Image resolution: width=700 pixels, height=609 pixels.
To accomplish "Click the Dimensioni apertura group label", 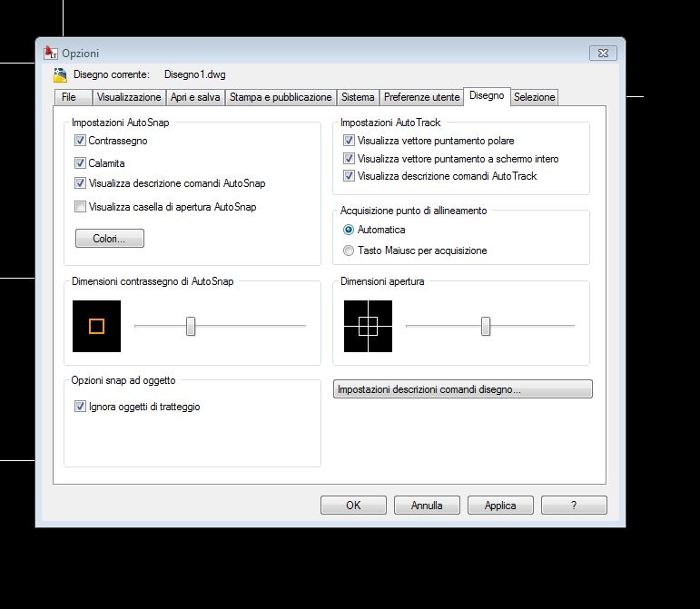I will (x=382, y=281).
